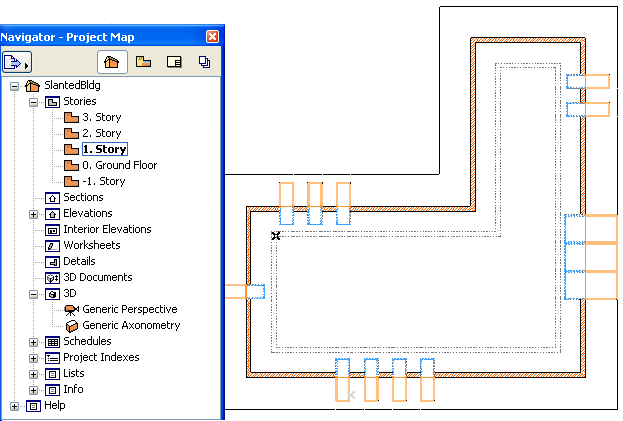
Task: Select the Stories tree label
Action: [x=79, y=101]
